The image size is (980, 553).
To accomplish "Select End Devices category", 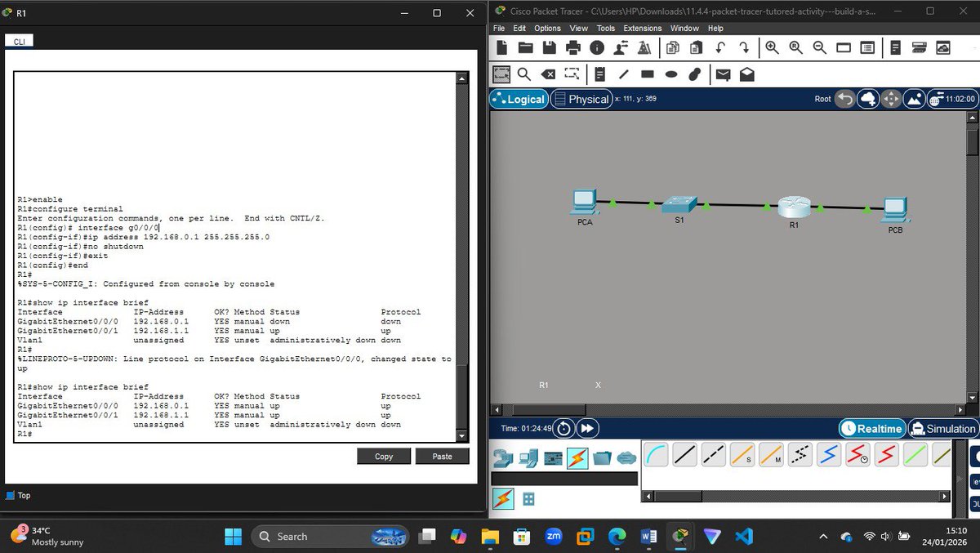I will [528, 458].
